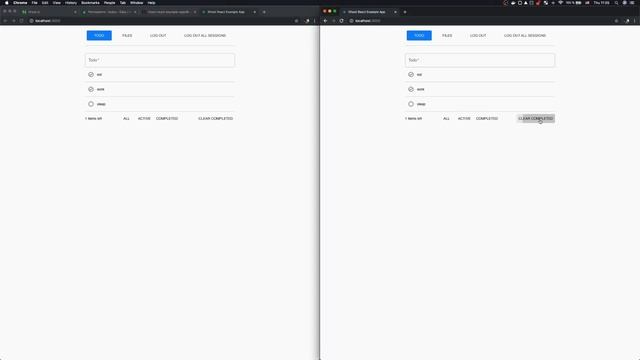
Task: Open the Chrome menu in the menu bar
Action: tap(20, 3)
